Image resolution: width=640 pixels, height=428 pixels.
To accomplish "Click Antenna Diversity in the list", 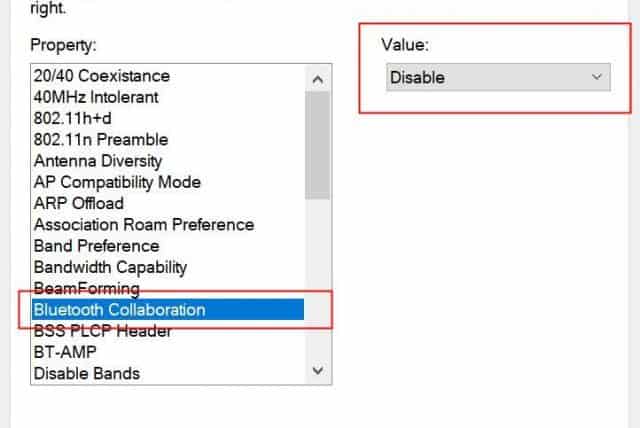I will 98,161.
